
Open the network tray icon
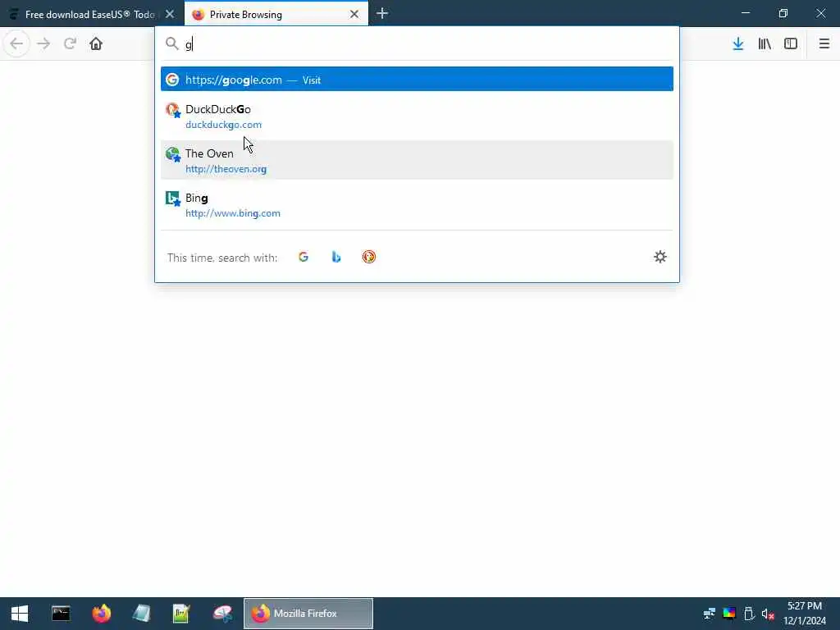[710, 614]
